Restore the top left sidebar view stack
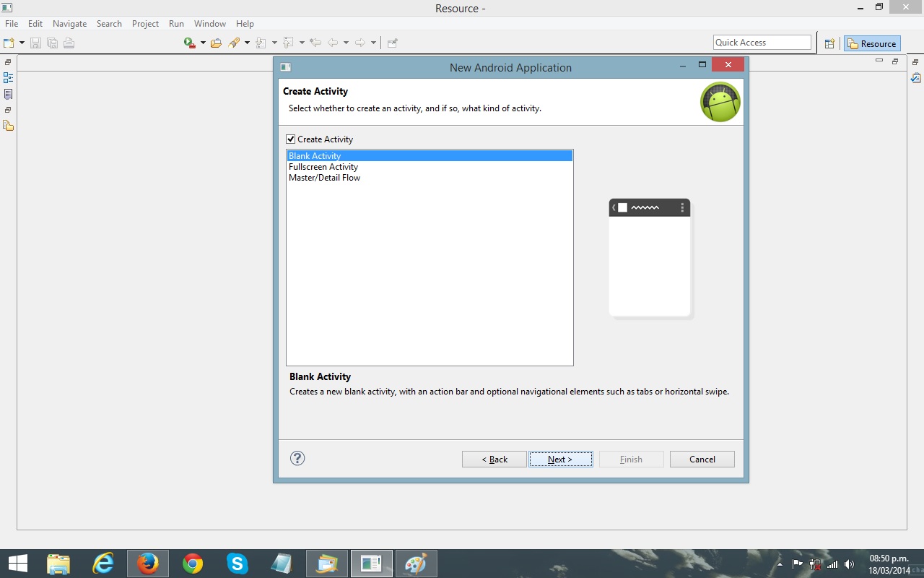924x578 pixels. [x=8, y=63]
